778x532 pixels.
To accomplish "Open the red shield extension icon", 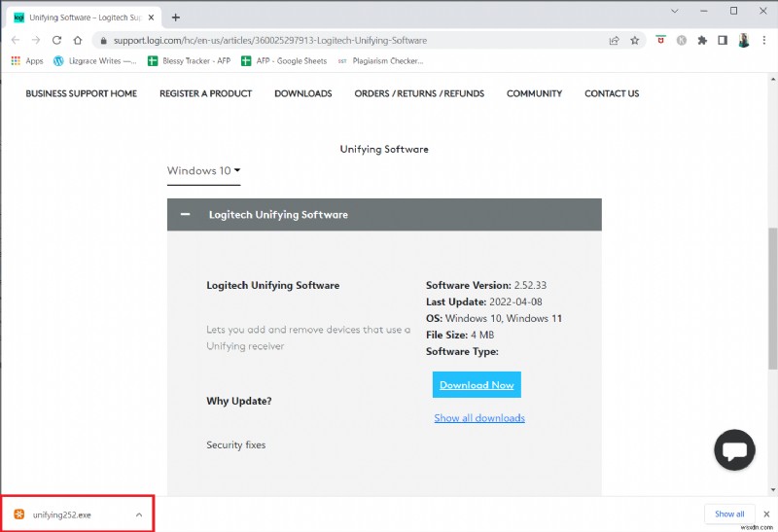I will coord(660,40).
